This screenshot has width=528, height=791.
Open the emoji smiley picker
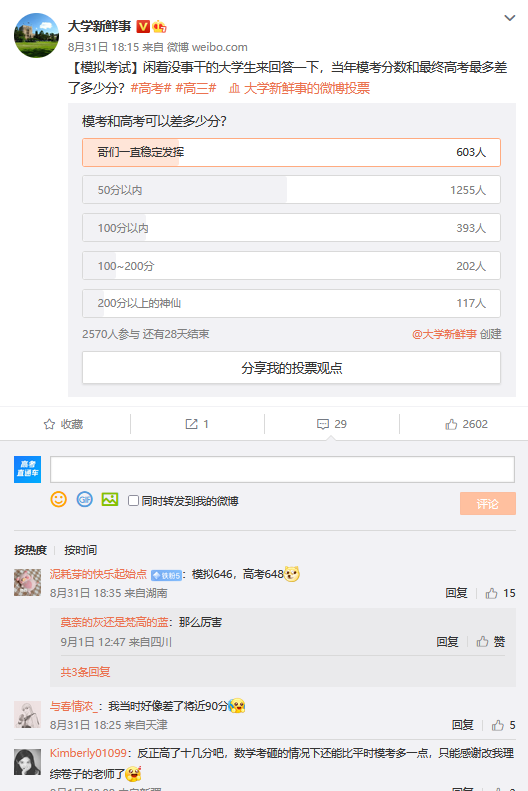pyautogui.click(x=59, y=499)
